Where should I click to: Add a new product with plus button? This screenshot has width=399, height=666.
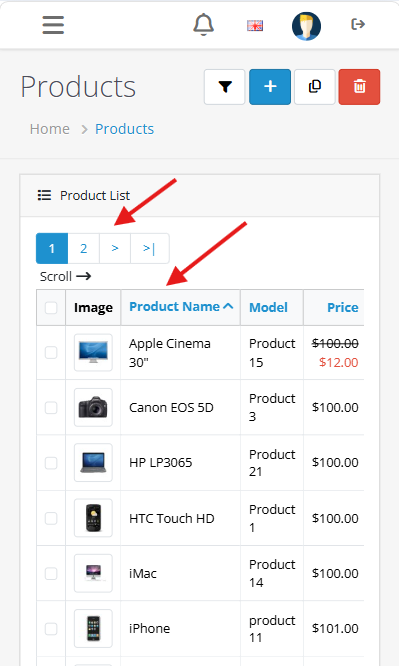270,87
